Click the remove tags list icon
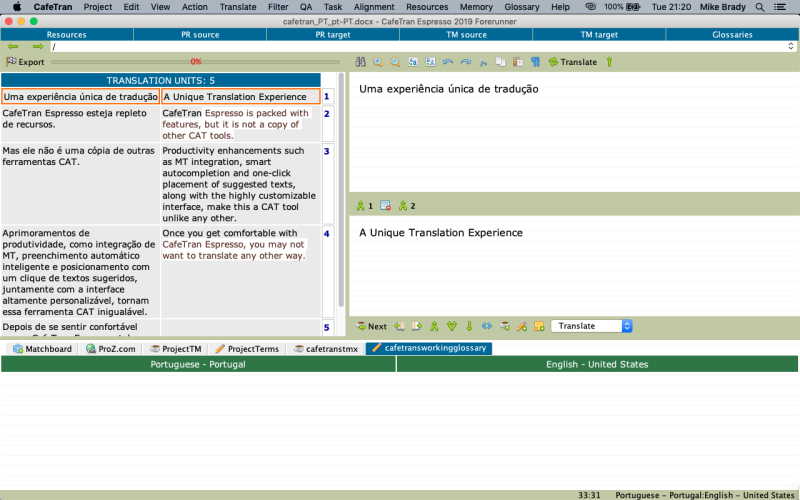Viewport: 800px width, 500px height. click(386, 206)
